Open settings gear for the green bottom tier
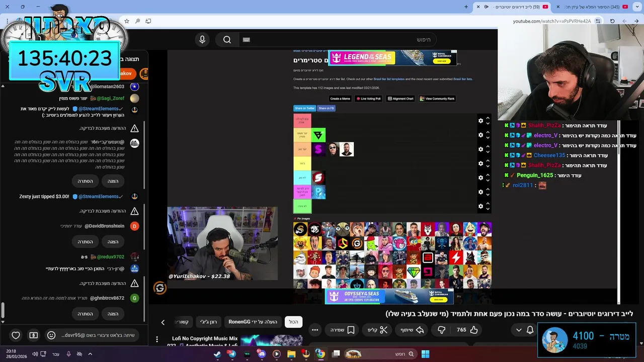 pos(480,206)
